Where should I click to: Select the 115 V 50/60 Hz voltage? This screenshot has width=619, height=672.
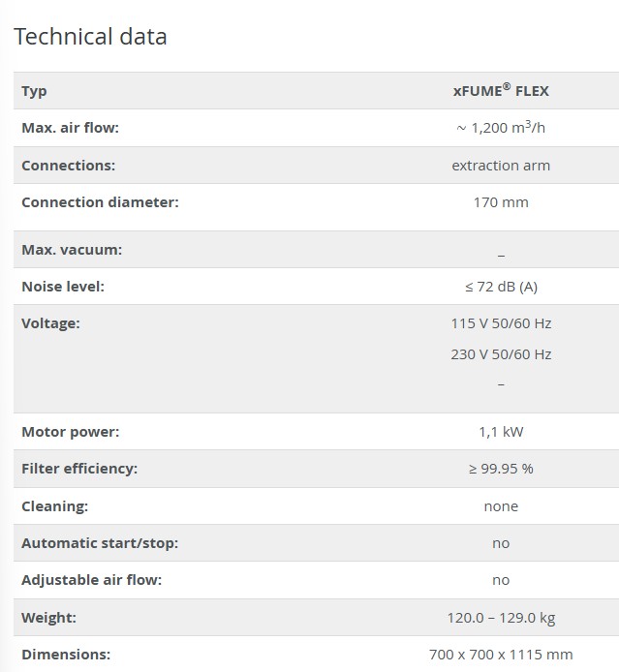pos(501,323)
